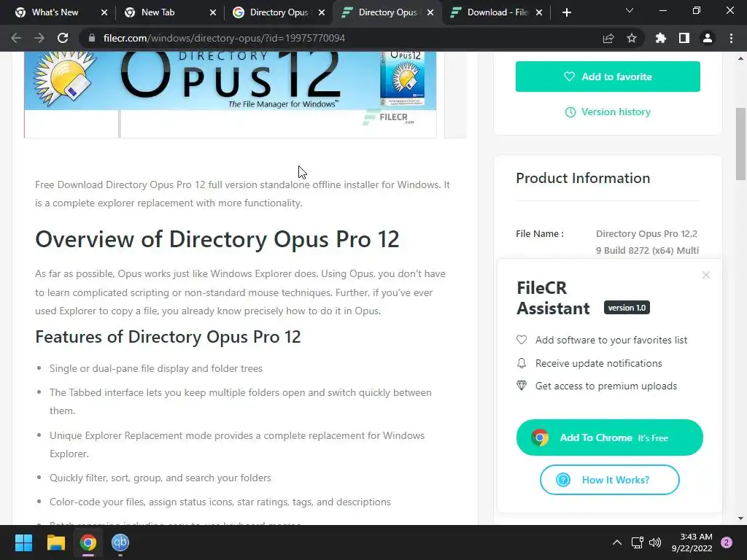Image resolution: width=747 pixels, height=560 pixels.
Task: Bookmark this page with the star
Action: pyautogui.click(x=632, y=38)
